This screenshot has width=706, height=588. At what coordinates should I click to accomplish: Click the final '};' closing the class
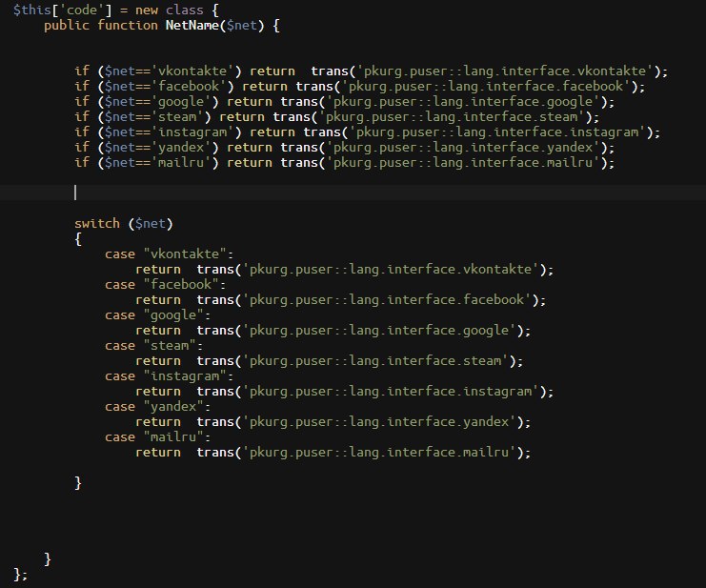(x=21, y=575)
